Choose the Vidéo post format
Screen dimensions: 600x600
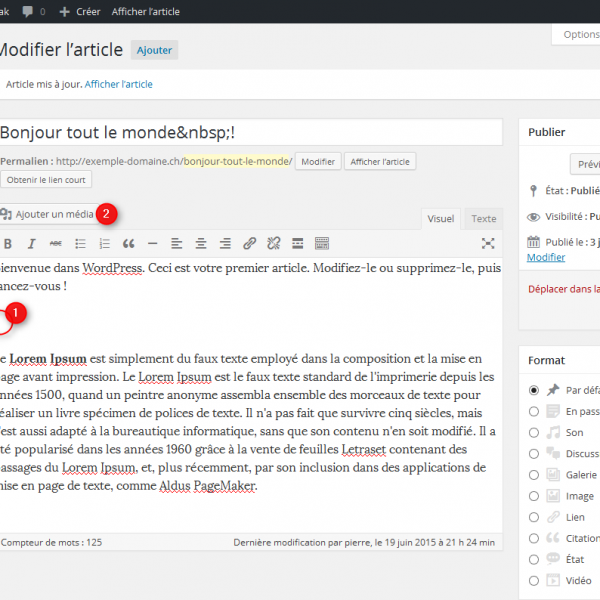[x=535, y=580]
